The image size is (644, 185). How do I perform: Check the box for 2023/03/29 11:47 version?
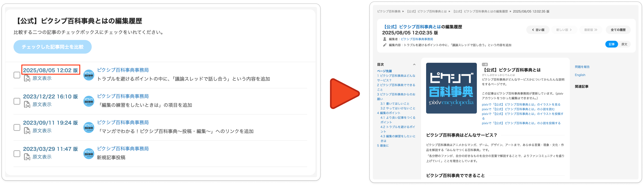pyautogui.click(x=17, y=154)
